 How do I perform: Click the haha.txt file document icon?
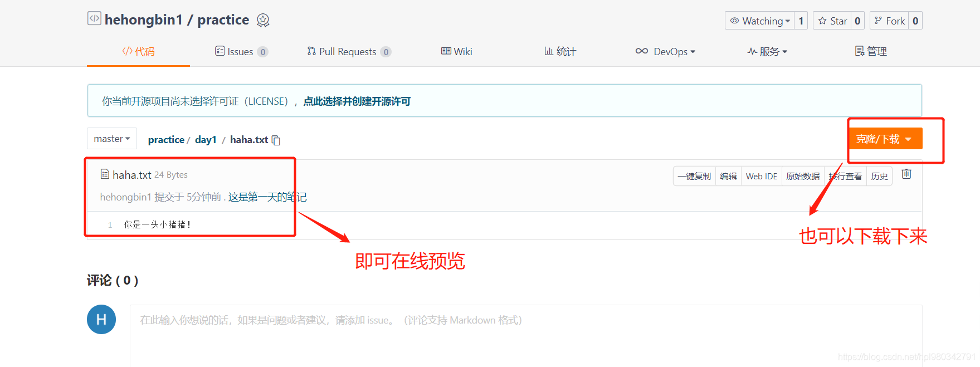[105, 174]
